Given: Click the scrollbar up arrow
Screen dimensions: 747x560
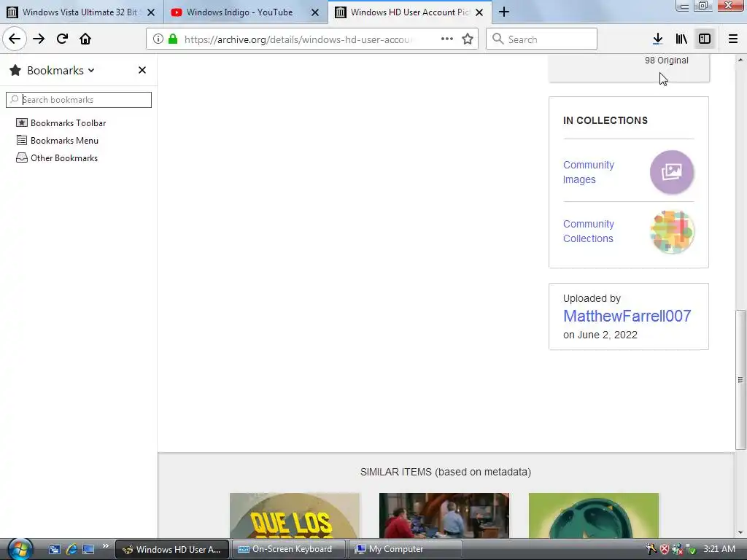Looking at the screenshot, I should [x=740, y=60].
